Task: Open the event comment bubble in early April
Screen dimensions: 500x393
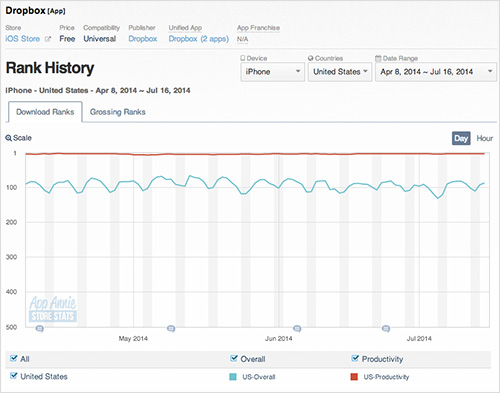Action: click(x=40, y=329)
